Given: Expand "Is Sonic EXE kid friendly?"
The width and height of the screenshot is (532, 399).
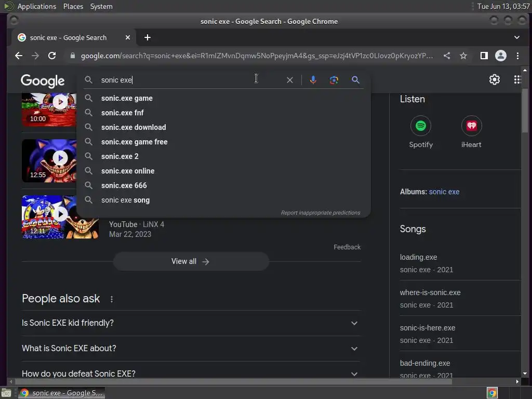Looking at the screenshot, I should [x=191, y=323].
